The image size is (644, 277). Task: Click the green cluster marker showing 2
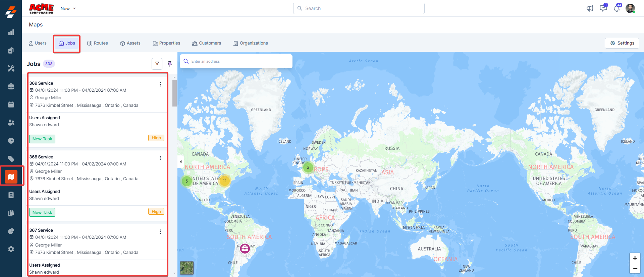pyautogui.click(x=308, y=167)
